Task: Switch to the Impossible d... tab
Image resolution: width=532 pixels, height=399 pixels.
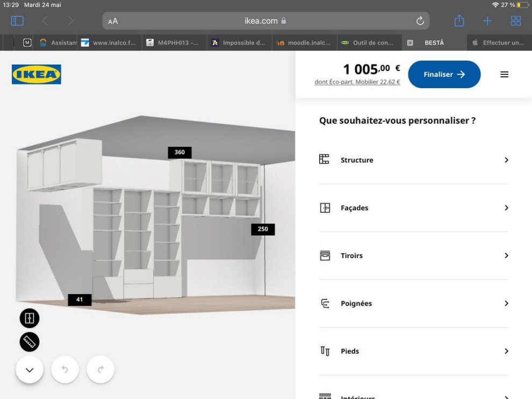Action: 239,43
